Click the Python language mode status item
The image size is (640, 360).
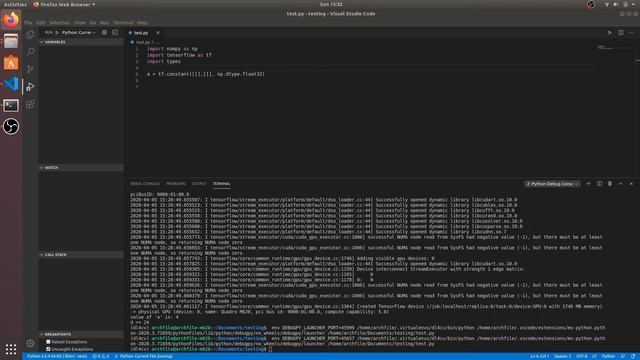[608, 356]
